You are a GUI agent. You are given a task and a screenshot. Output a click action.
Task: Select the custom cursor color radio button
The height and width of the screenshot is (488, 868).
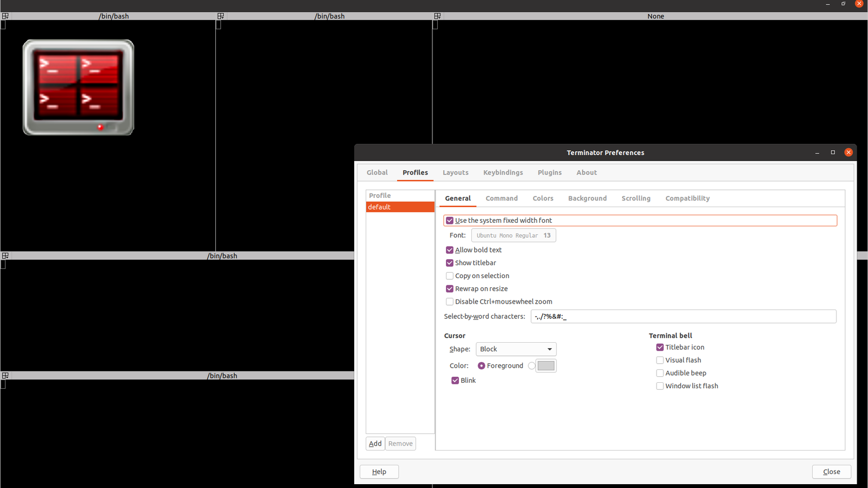point(532,366)
